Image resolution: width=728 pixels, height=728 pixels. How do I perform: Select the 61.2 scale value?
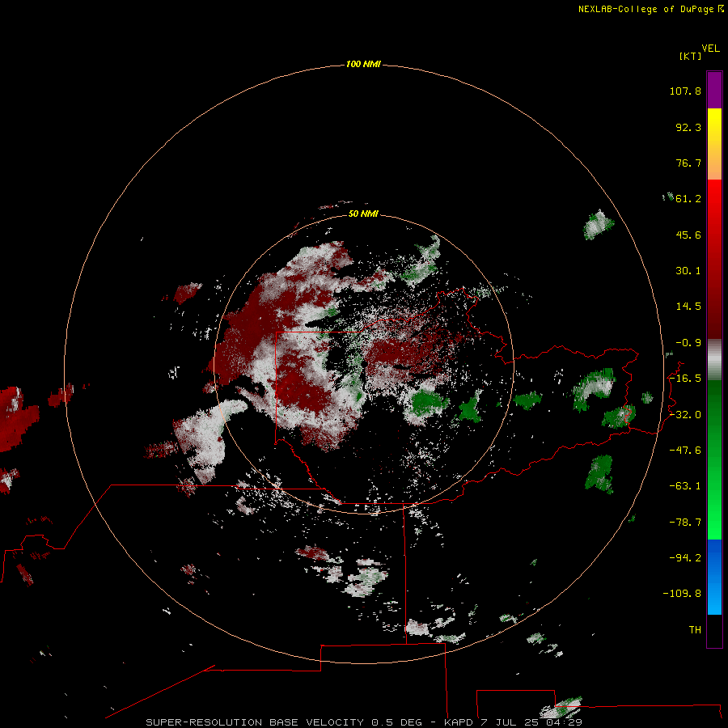click(688, 199)
